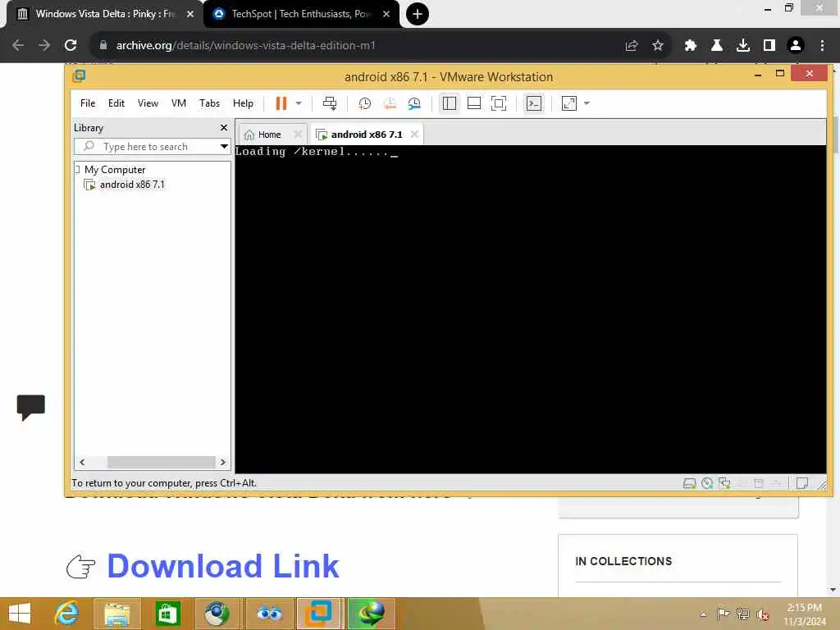Open the browser extensions puzzle icon
This screenshot has width=840, height=630.
691,46
